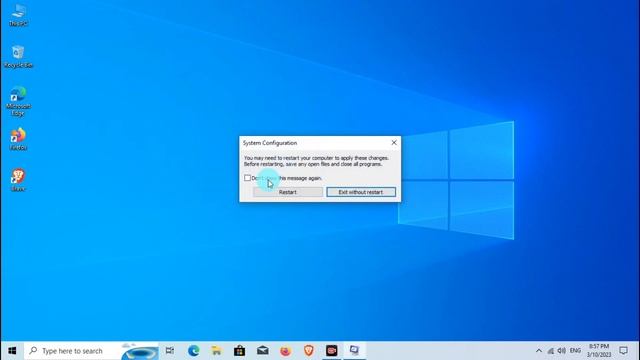Show hidden system tray icons
This screenshot has width=640, height=360.
[539, 351]
